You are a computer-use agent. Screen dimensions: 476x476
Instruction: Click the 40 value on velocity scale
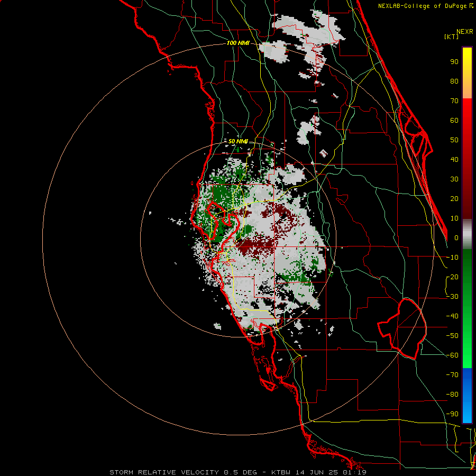tap(454, 160)
